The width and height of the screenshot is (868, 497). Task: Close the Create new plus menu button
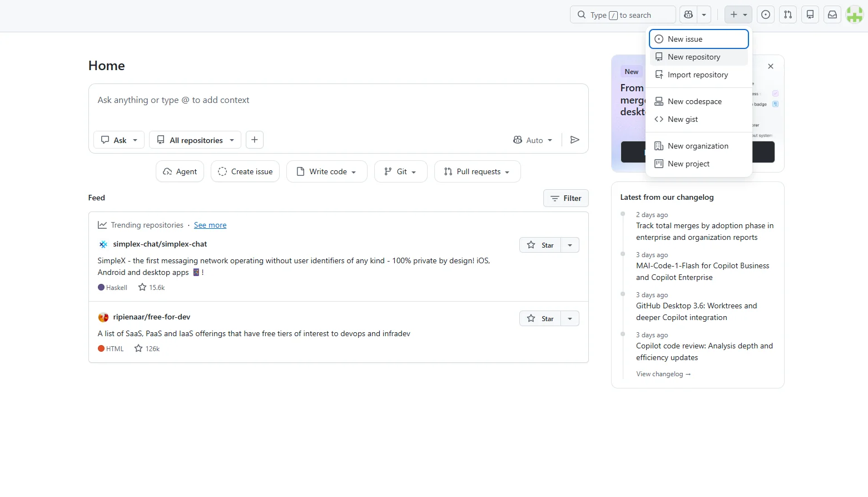coord(738,14)
